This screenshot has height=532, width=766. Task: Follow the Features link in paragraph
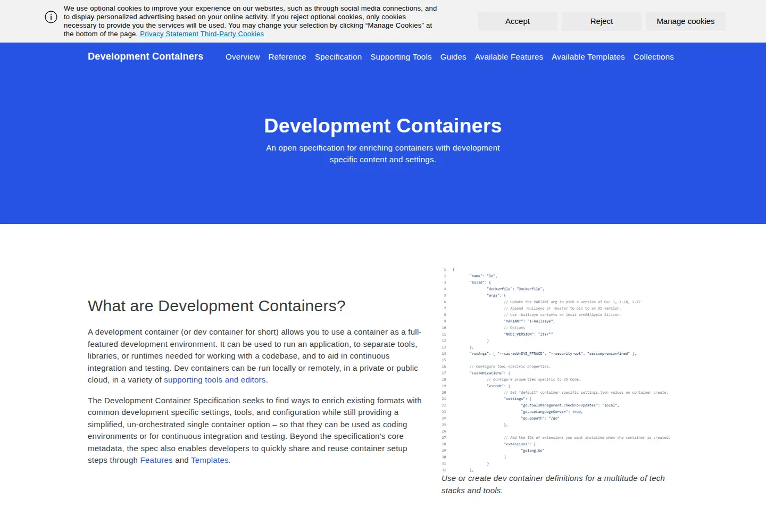[156, 460]
